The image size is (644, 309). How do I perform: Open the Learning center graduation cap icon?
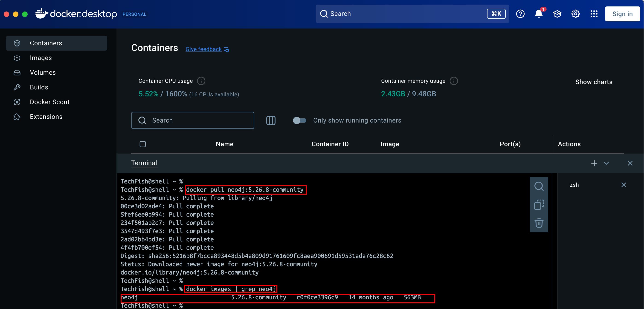[557, 14]
